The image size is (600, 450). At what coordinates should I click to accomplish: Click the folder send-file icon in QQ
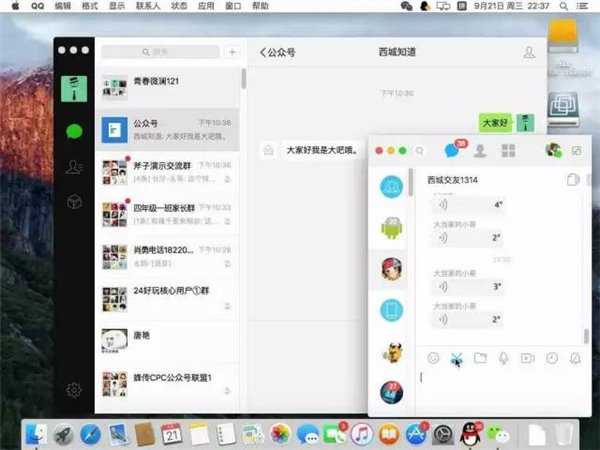[480, 357]
